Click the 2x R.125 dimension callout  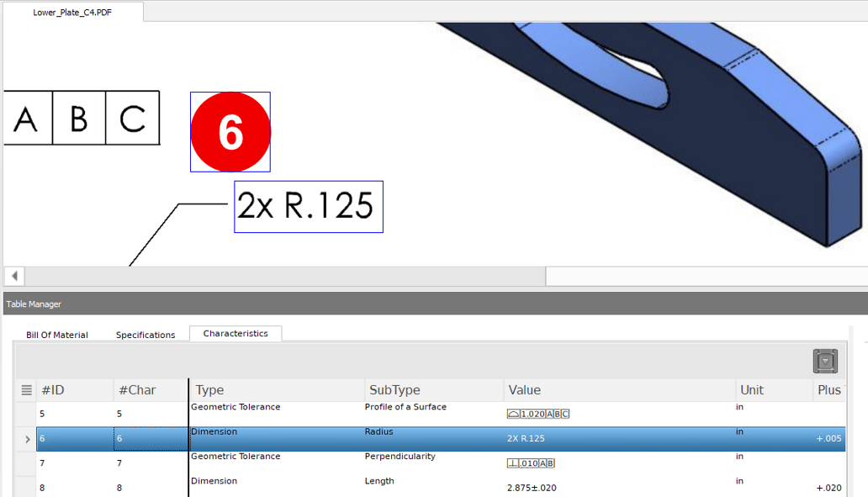click(x=308, y=206)
